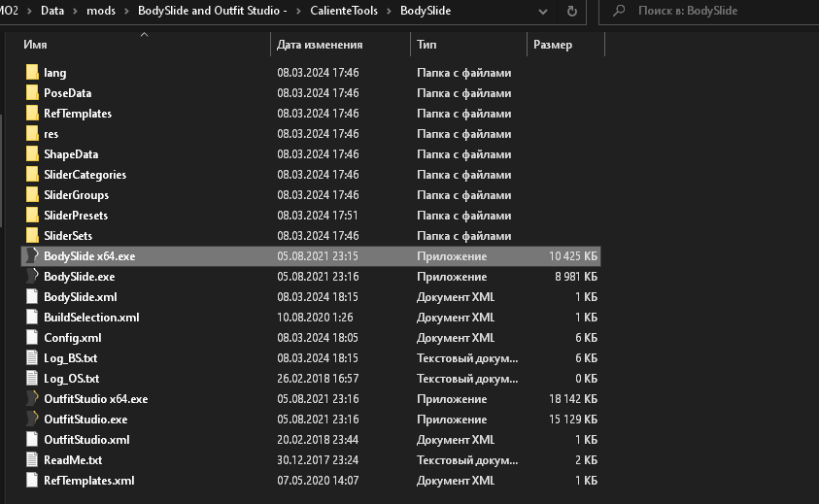Select the SliderCategories folder icon
This screenshot has width=819, height=504.
click(x=32, y=175)
